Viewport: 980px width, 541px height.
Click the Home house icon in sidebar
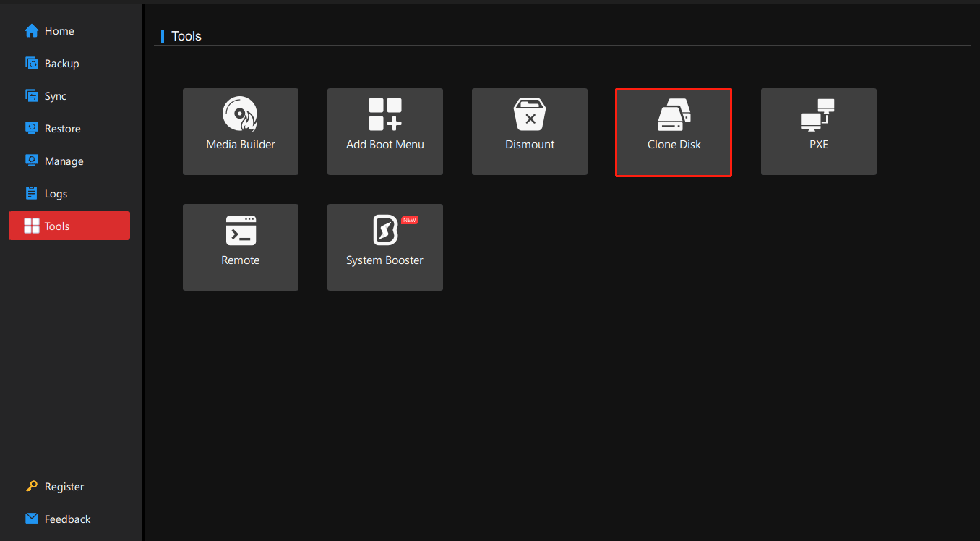32,31
